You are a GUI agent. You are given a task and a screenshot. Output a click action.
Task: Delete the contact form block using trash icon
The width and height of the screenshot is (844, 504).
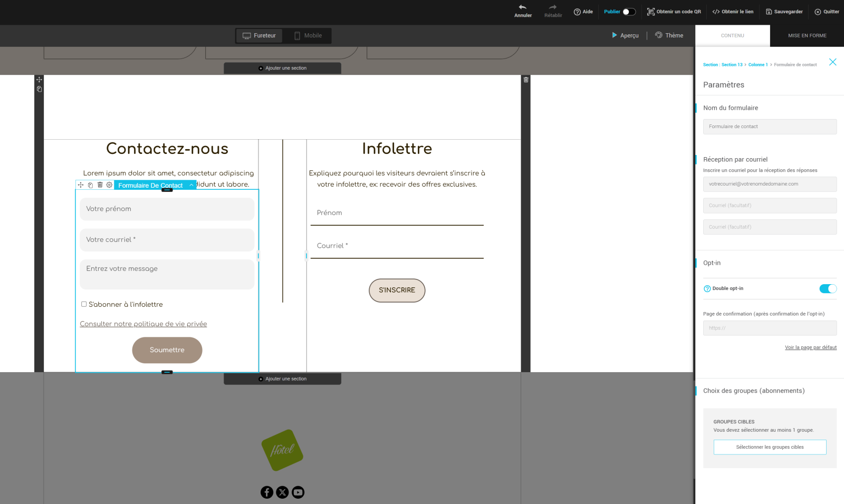click(100, 185)
